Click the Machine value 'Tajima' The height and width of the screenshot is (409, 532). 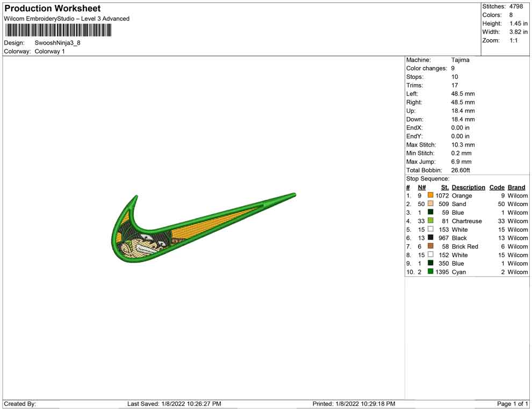[x=461, y=60]
